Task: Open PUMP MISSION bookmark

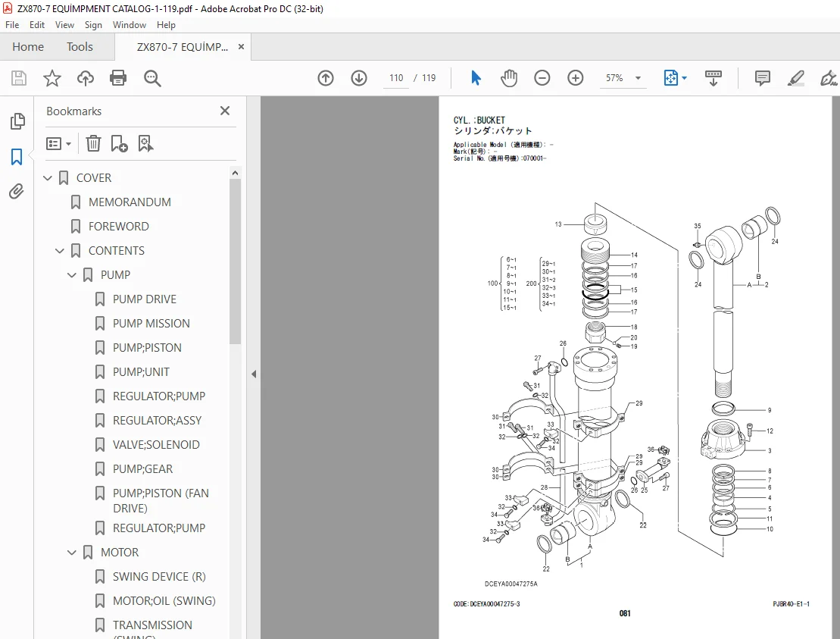Action: (151, 323)
